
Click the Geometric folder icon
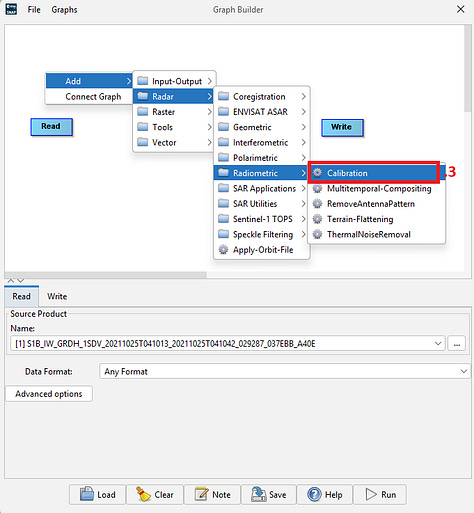[x=223, y=127]
